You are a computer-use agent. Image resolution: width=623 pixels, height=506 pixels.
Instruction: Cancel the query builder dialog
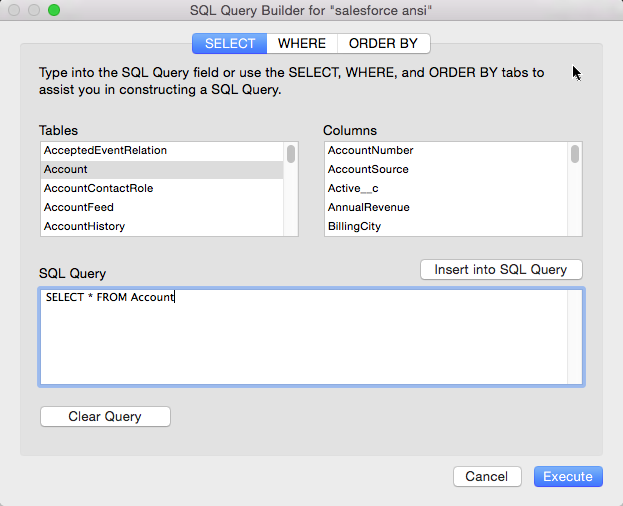pos(487,477)
